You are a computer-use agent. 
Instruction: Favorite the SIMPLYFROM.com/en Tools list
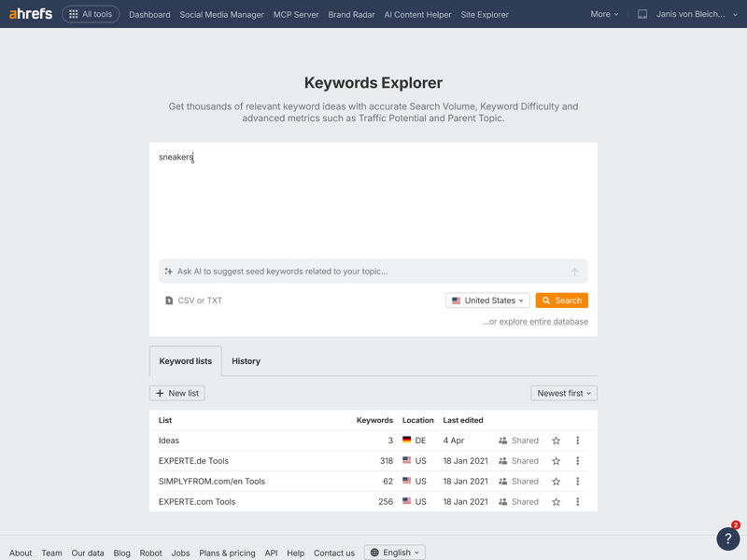click(x=556, y=482)
